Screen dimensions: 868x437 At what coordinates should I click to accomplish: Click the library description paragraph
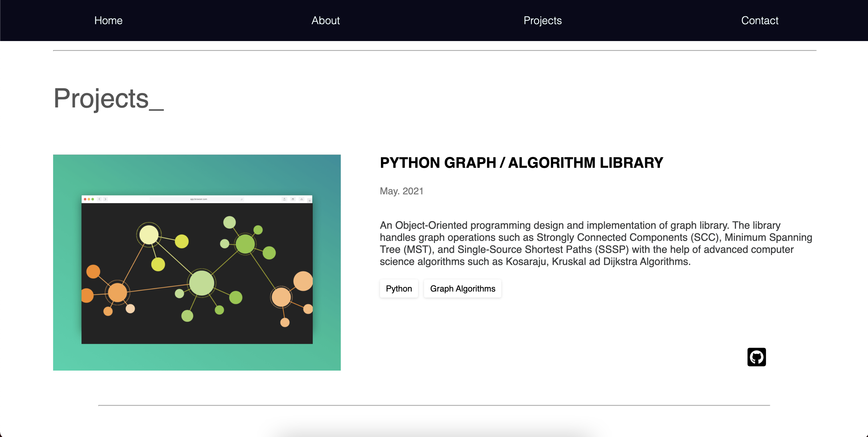(x=596, y=243)
